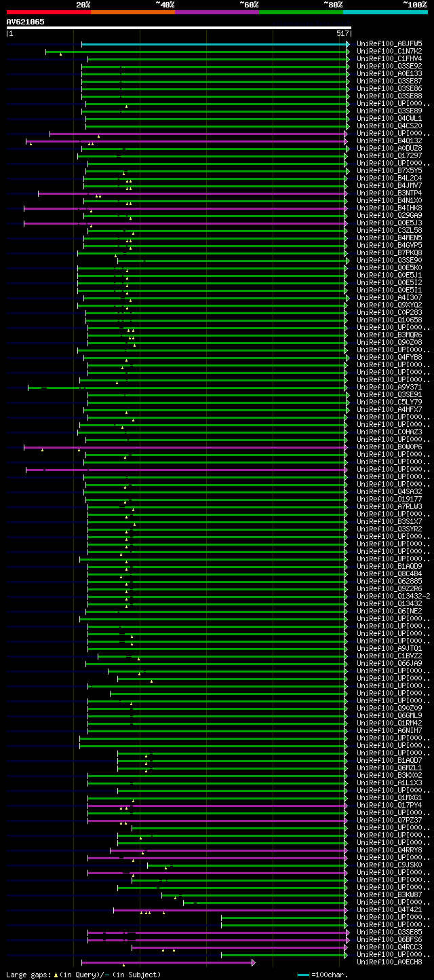This screenshot has width=434, height=980.
Task: Click UniRef100_C5LY79 hit name
Action: [x=389, y=402]
